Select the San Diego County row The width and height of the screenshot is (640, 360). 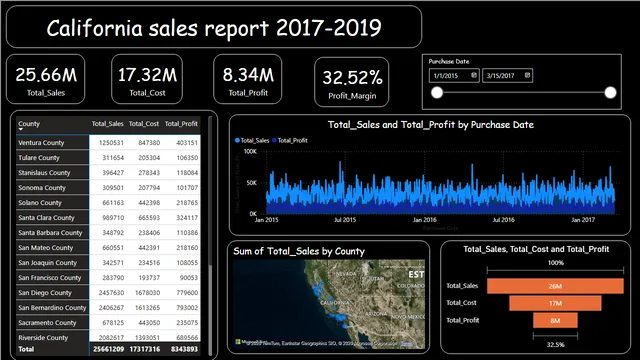point(108,293)
